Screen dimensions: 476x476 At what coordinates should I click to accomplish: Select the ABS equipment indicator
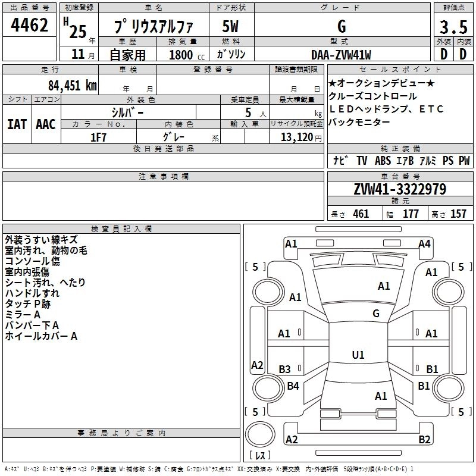click(383, 161)
